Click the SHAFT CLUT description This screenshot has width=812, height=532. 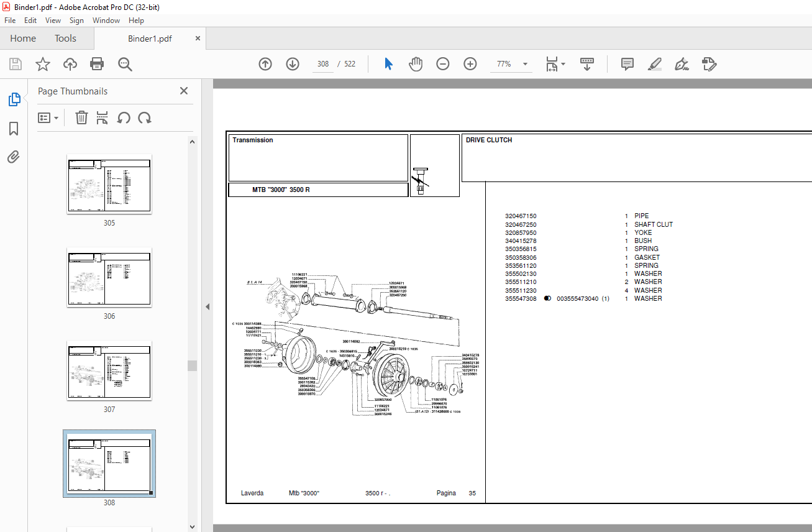coord(654,224)
